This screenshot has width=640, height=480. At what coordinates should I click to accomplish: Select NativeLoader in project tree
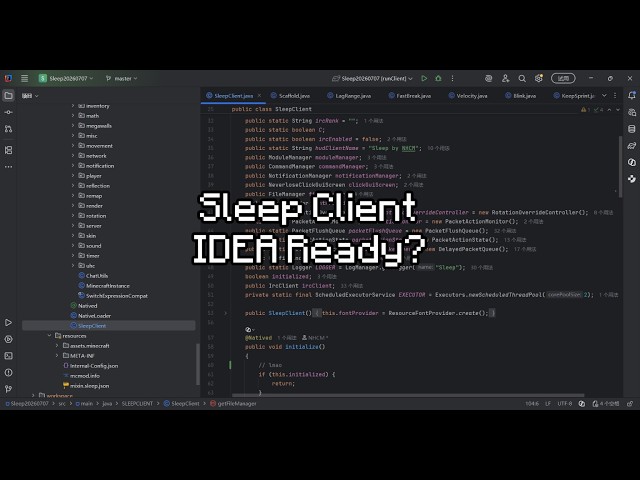point(91,316)
